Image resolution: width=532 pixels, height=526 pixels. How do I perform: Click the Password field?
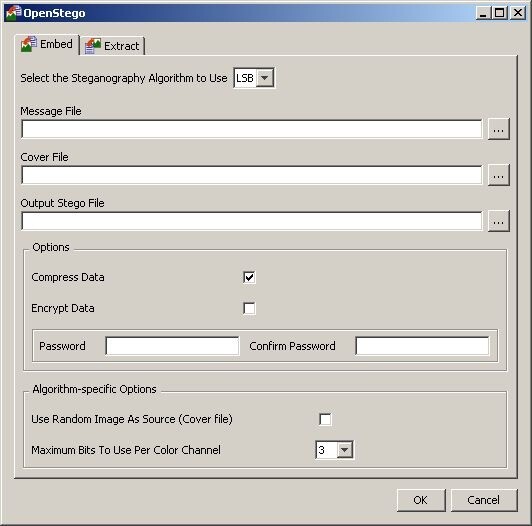click(172, 346)
